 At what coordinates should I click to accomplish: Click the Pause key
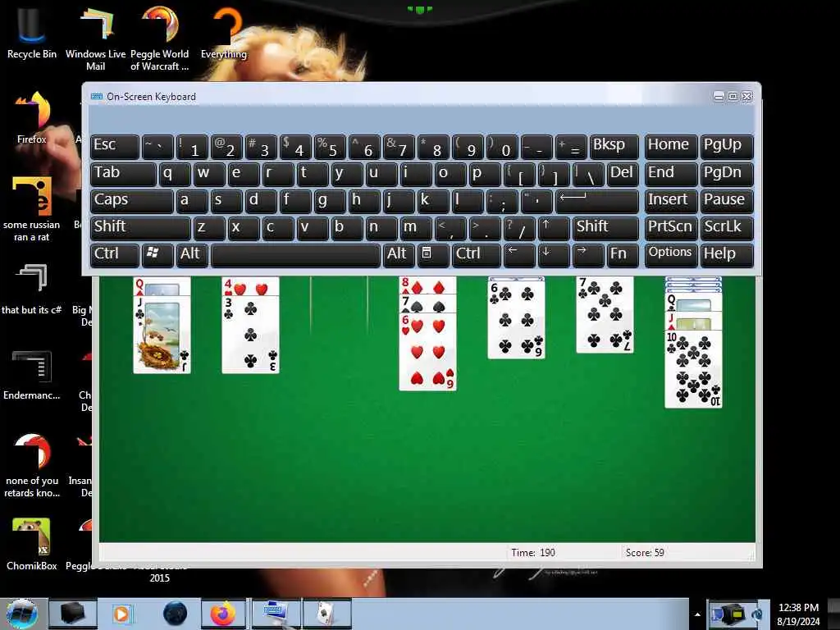pyautogui.click(x=727, y=201)
